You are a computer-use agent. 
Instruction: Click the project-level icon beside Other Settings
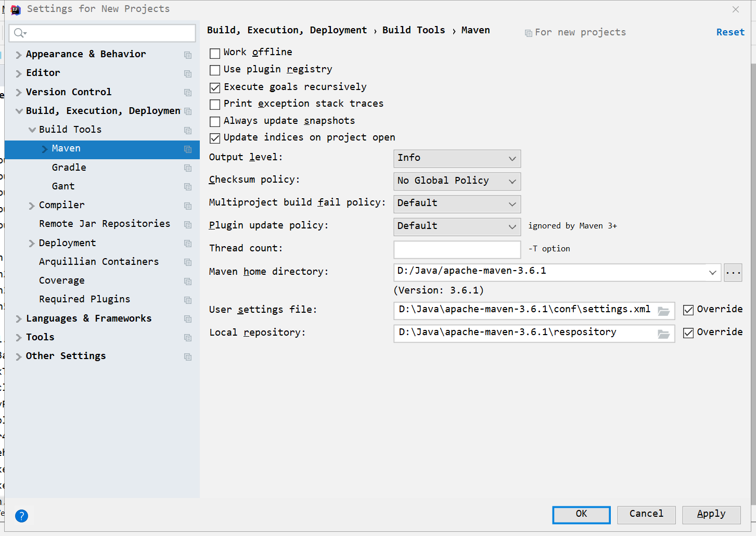click(x=188, y=356)
